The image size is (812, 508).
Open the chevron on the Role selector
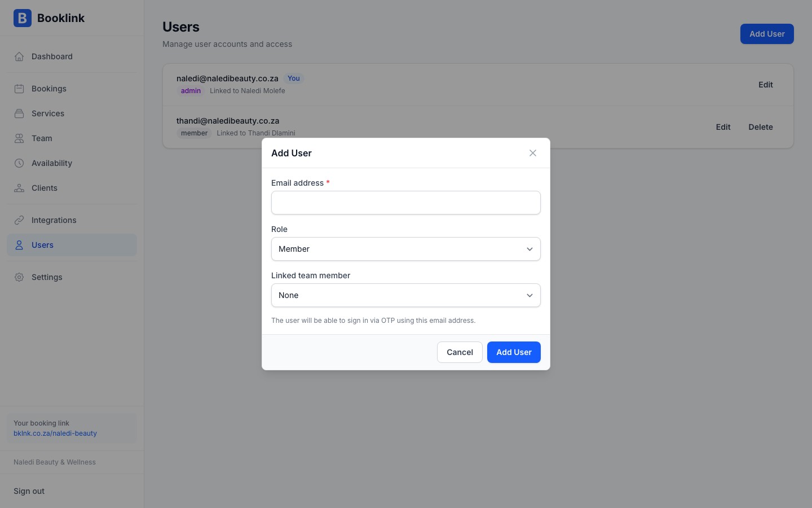pyautogui.click(x=529, y=249)
